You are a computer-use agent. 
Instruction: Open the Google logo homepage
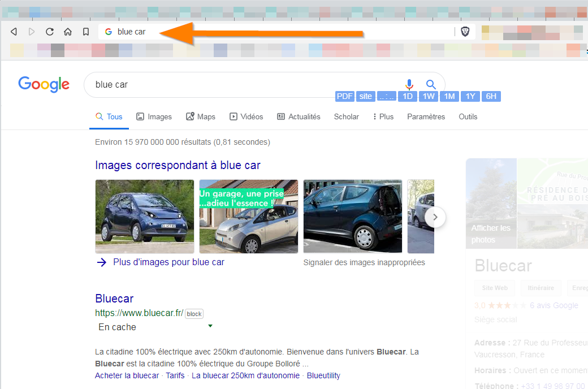click(x=44, y=84)
